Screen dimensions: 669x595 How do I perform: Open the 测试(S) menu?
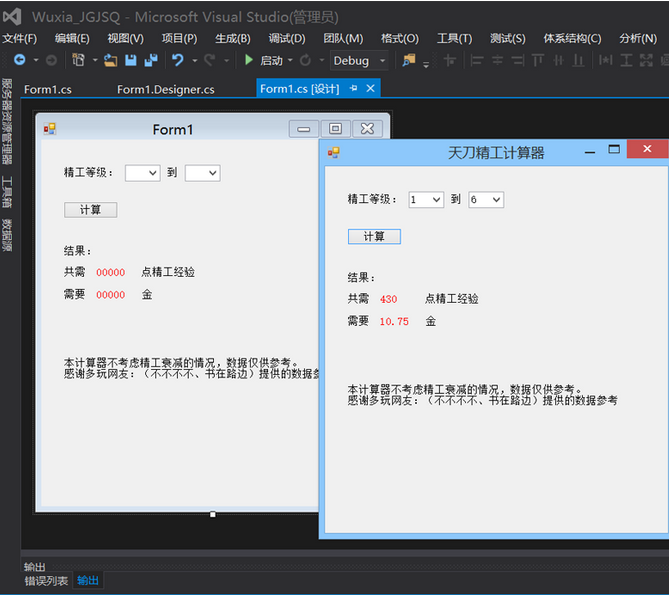(x=508, y=38)
